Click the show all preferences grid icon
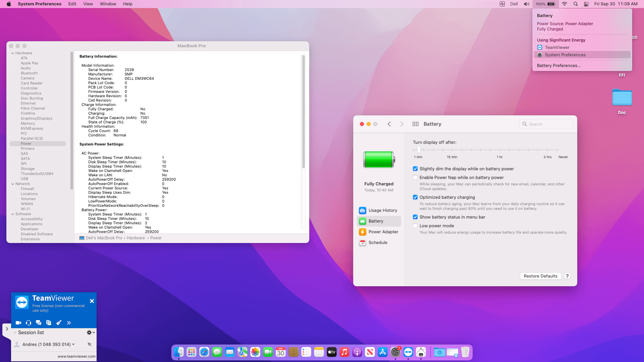Screen dimensions: 644x362 point(415,124)
